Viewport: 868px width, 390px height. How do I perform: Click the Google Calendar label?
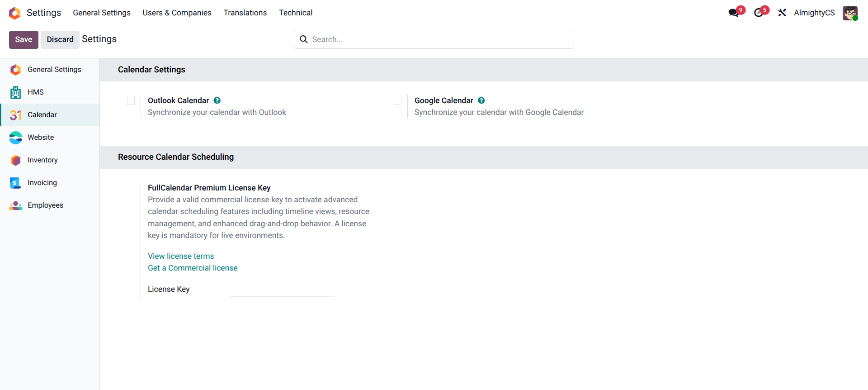[443, 100]
